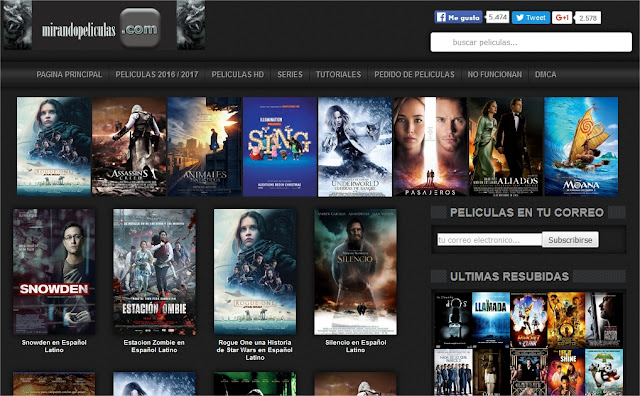This screenshot has height=396, width=640.
Task: Select the Moana poster in banner
Action: (x=581, y=147)
